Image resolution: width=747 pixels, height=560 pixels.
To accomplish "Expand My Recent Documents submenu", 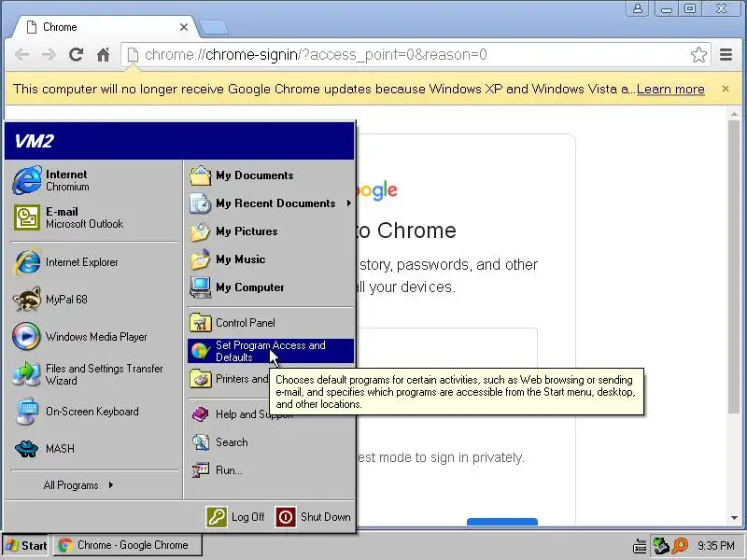I will [x=270, y=203].
